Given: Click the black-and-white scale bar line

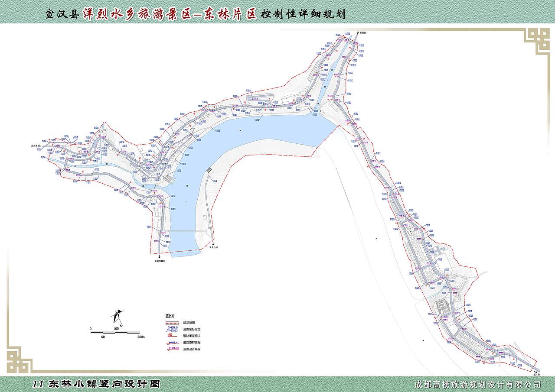Looking at the screenshot, I should click(x=115, y=333).
